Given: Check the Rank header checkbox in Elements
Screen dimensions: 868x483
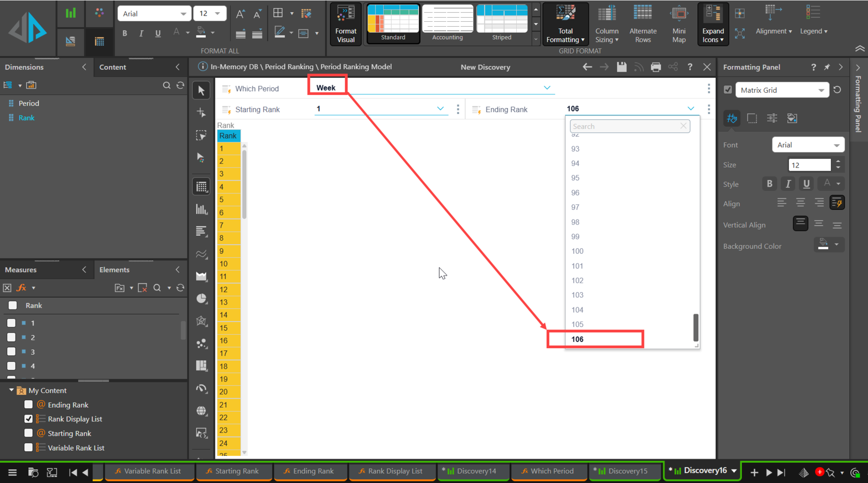Looking at the screenshot, I should point(13,305).
